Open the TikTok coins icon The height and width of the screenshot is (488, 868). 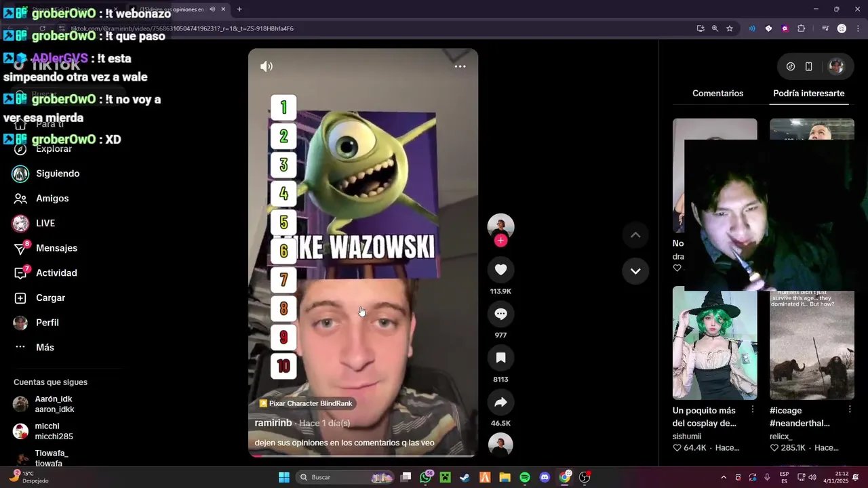tap(791, 66)
